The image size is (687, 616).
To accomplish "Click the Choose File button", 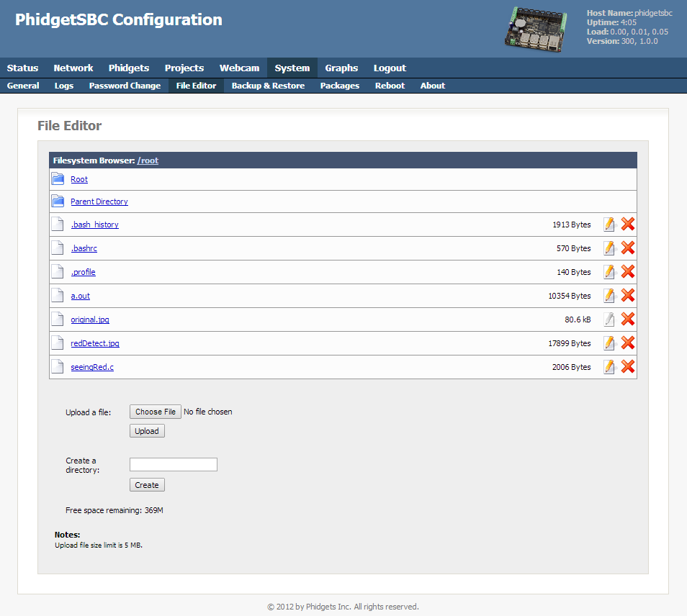I will [156, 412].
